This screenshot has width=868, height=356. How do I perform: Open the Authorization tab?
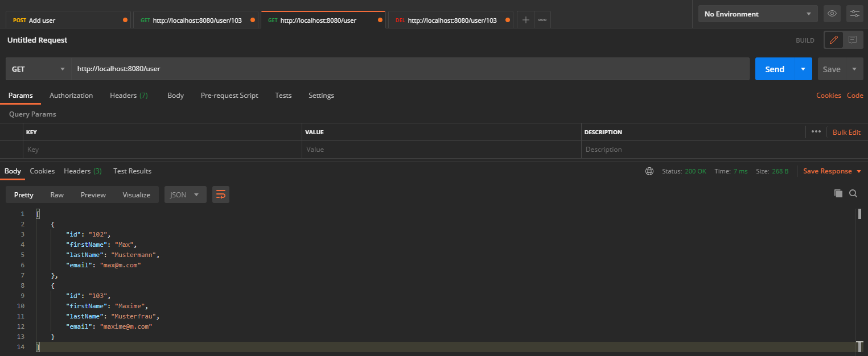pyautogui.click(x=71, y=96)
